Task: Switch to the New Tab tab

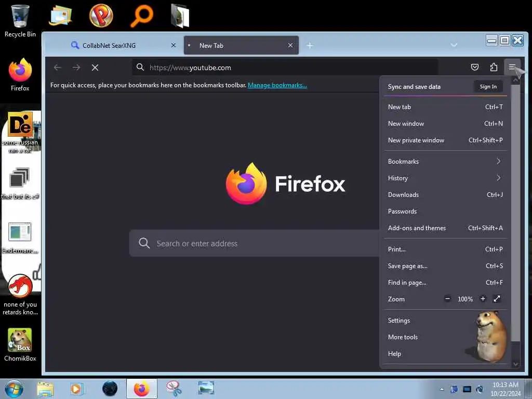Action: point(241,45)
